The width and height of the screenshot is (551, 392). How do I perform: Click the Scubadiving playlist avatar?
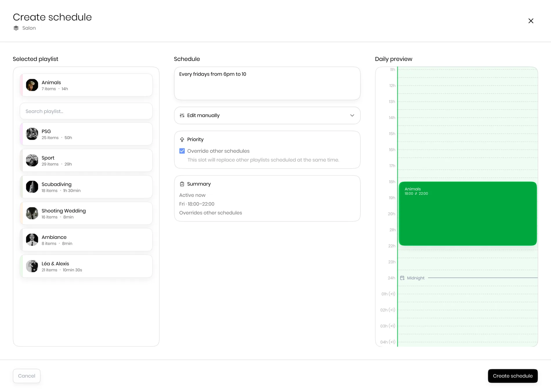pos(32,187)
